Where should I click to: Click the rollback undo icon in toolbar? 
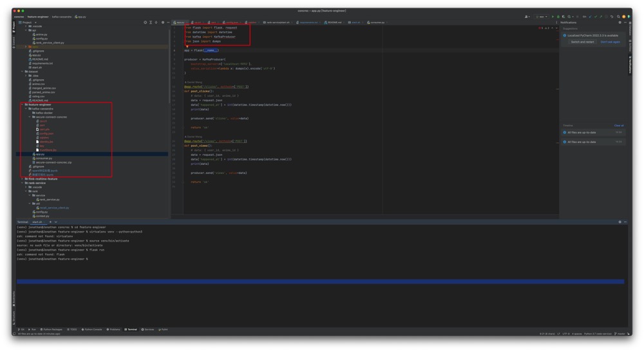tap(612, 17)
